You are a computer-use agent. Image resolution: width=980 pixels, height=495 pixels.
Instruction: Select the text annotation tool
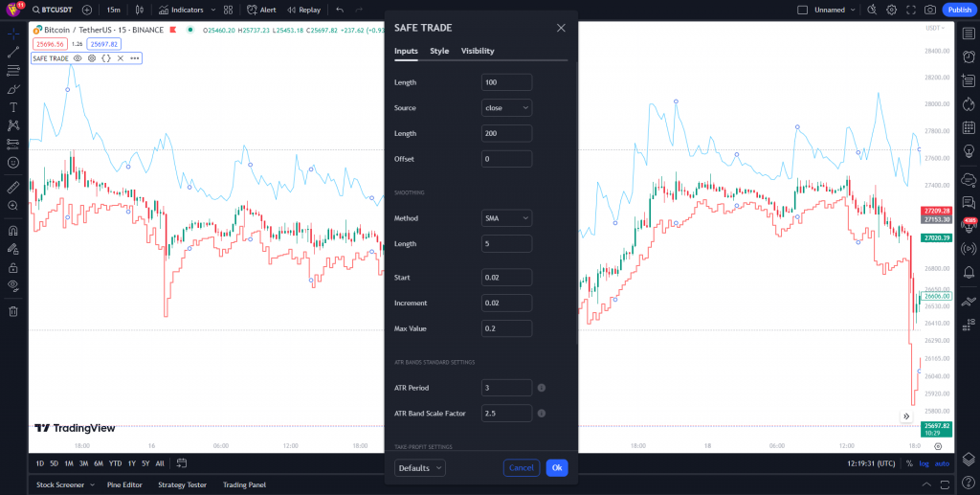[13, 107]
